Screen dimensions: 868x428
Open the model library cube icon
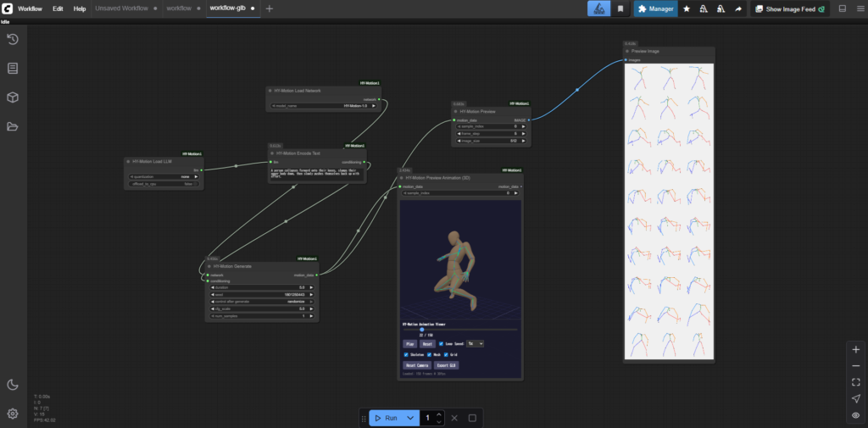tap(13, 97)
